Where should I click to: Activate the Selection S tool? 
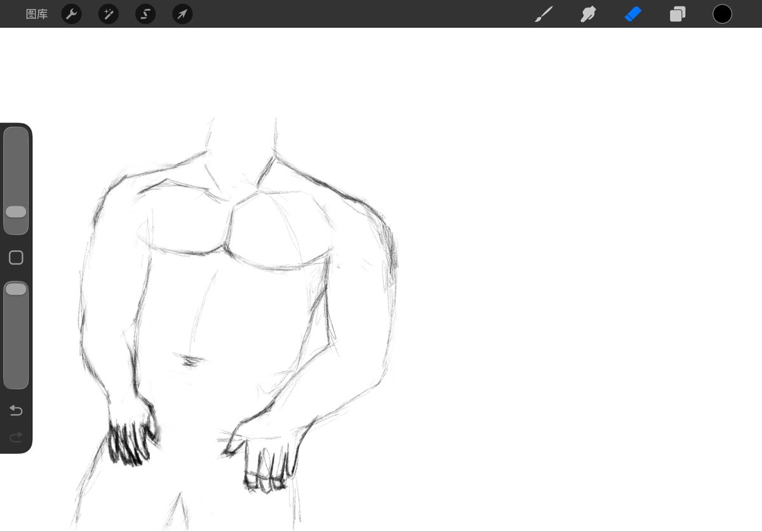pyautogui.click(x=145, y=14)
